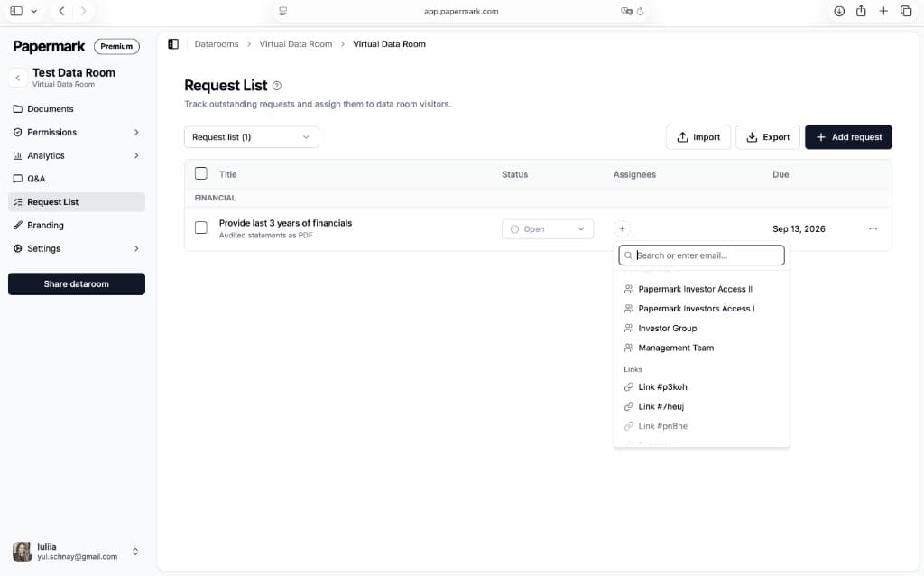This screenshot has width=924, height=576.
Task: Select Request List in the sidebar
Action: [x=77, y=201]
